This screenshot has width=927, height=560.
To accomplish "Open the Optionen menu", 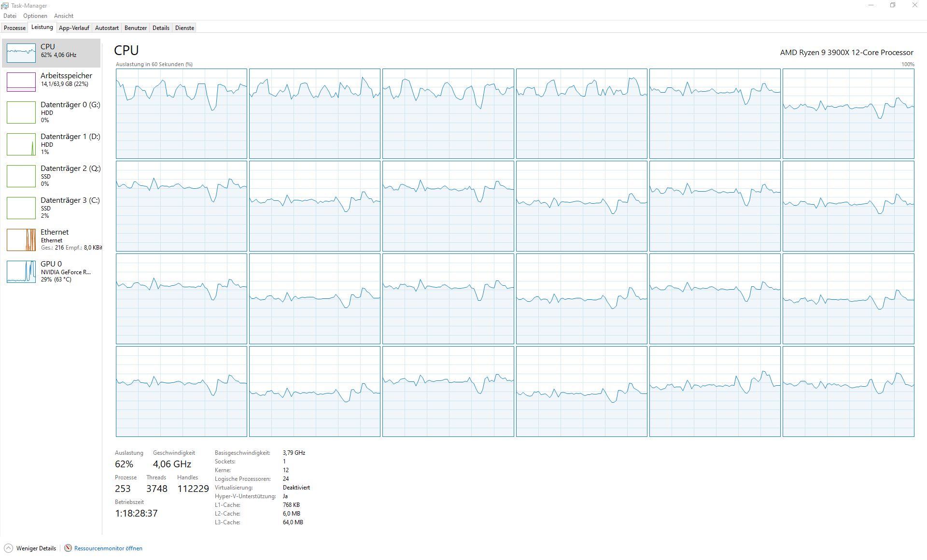I will pyautogui.click(x=35, y=16).
